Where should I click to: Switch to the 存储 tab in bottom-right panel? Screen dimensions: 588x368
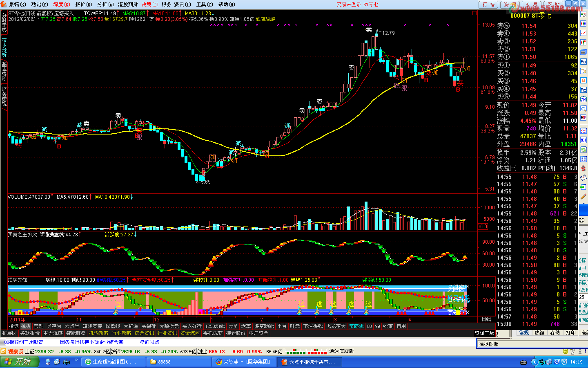555,333
